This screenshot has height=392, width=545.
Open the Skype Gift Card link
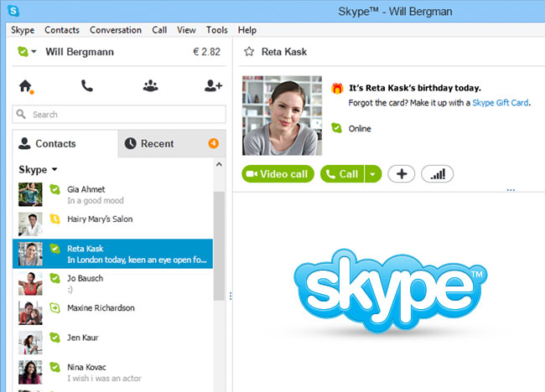coord(501,103)
